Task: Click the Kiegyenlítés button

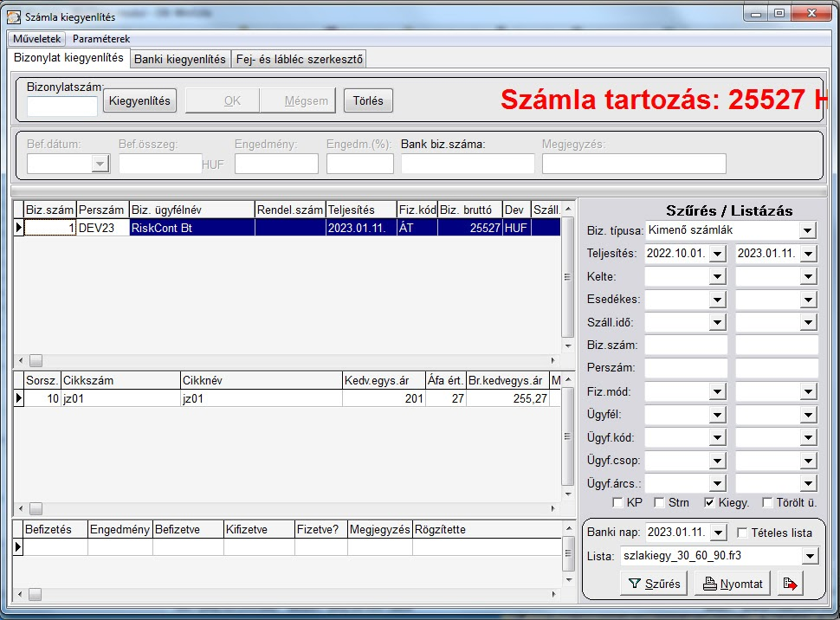Action: click(x=139, y=100)
